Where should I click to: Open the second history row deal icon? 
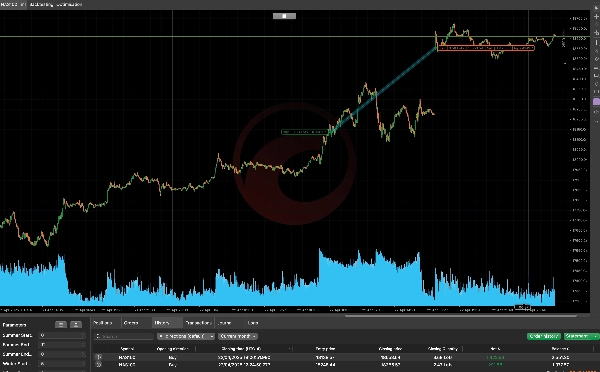point(99,364)
